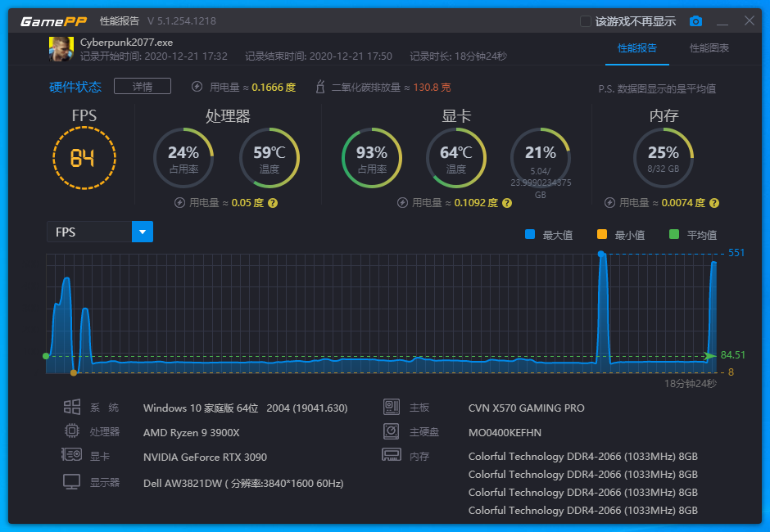Click the monitor display icon in specs
This screenshot has height=532, width=770.
(72, 481)
